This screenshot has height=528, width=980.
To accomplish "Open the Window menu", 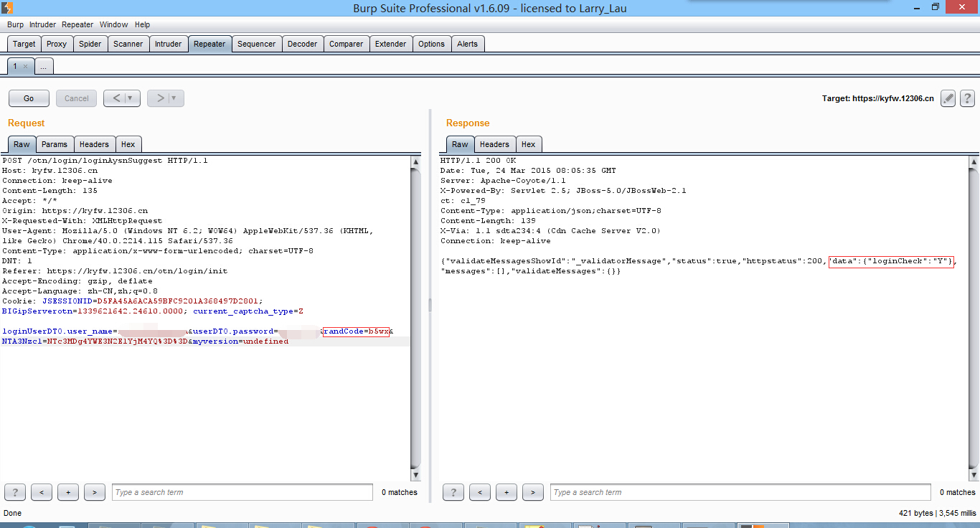I will (114, 24).
